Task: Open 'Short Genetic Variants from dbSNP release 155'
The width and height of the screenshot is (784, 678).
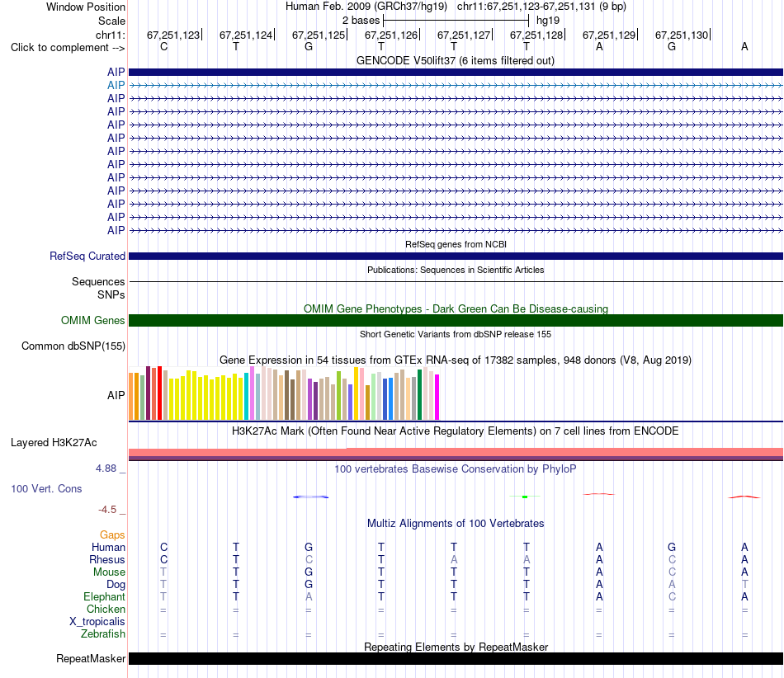Action: (x=456, y=334)
